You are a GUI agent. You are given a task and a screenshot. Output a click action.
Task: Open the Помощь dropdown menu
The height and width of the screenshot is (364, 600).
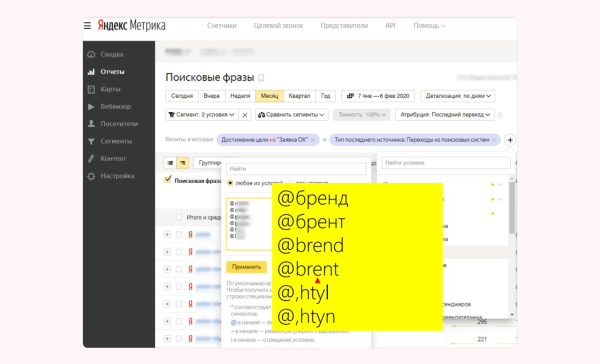tap(429, 26)
